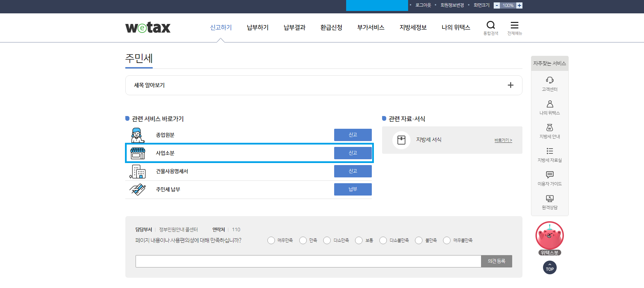Open the 납부하기 menu
This screenshot has height=288, width=644.
pyautogui.click(x=258, y=27)
